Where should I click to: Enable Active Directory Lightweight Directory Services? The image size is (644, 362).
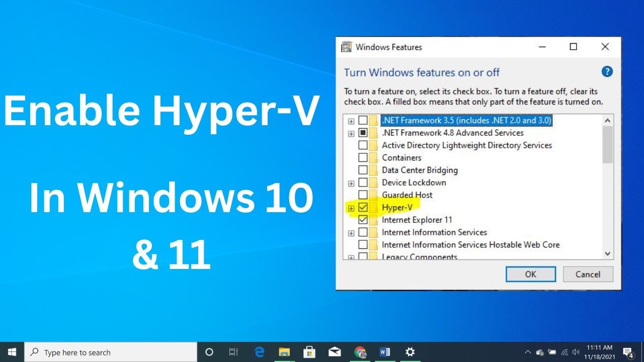363,145
